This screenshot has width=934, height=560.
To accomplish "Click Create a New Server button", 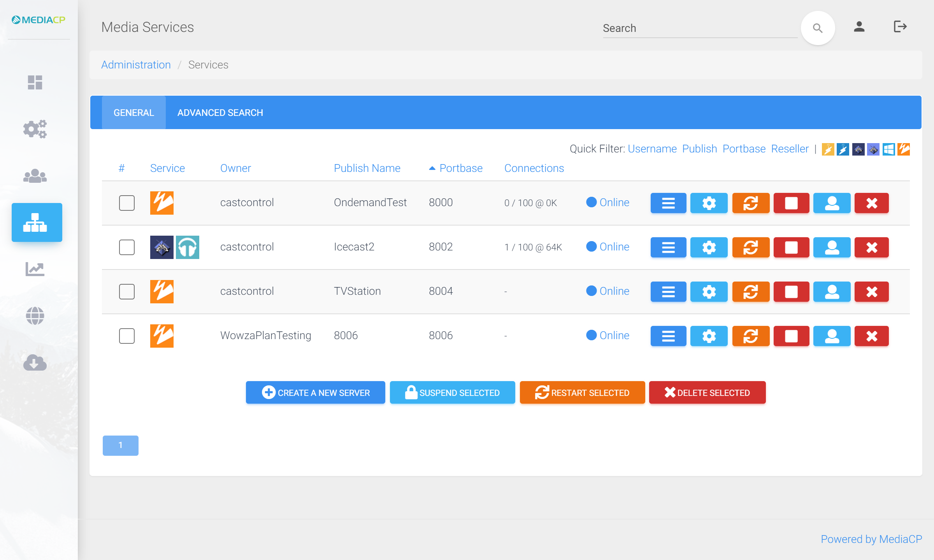I will [315, 393].
